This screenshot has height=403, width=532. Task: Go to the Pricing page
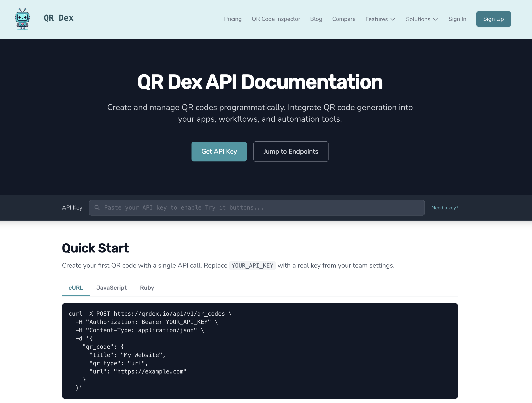coord(233,19)
